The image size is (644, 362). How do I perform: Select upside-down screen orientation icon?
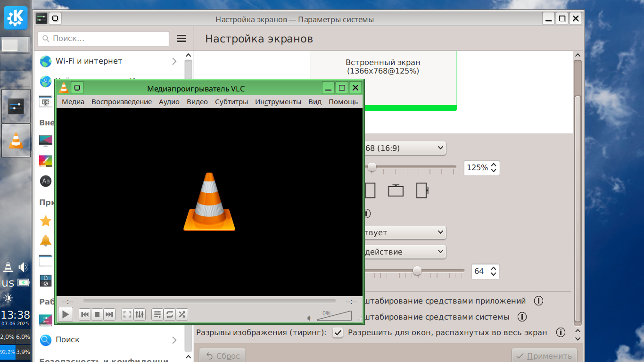pos(396,190)
